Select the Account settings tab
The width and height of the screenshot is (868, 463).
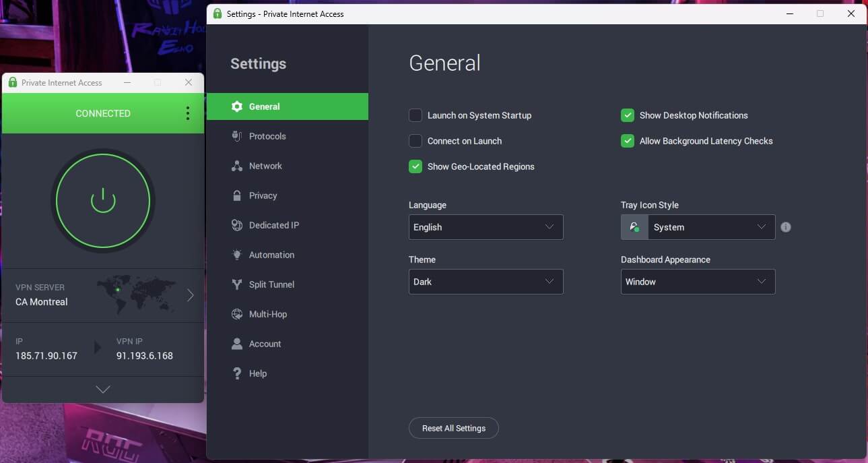(288, 344)
